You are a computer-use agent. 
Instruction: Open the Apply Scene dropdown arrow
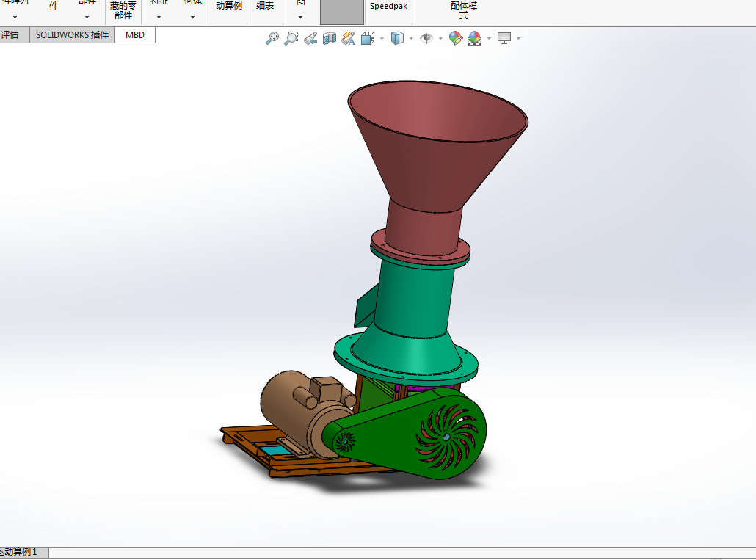pyautogui.click(x=489, y=39)
